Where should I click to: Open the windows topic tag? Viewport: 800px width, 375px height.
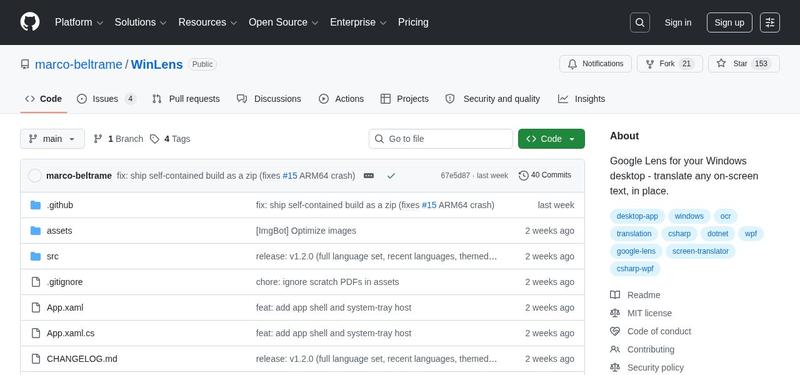point(689,216)
